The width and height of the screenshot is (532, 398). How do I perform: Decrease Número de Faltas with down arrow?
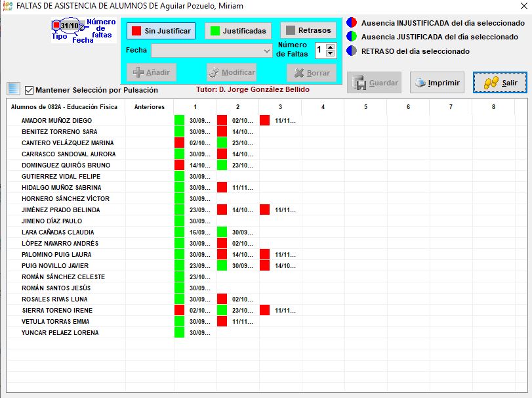click(x=331, y=54)
